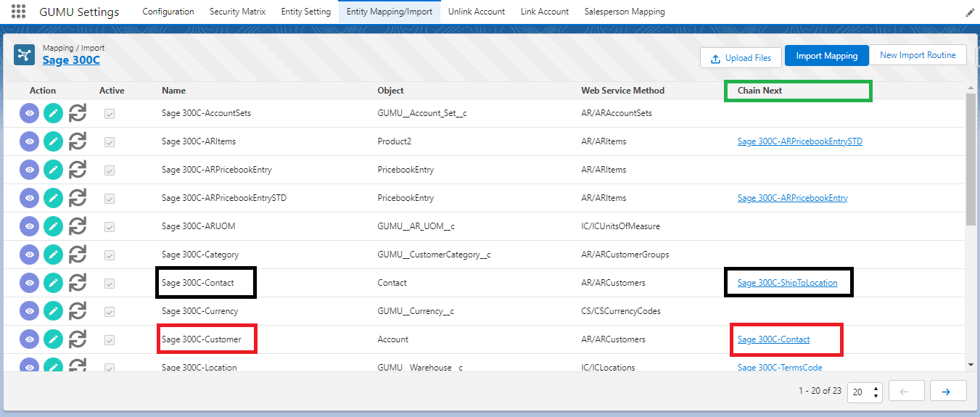Image resolution: width=980 pixels, height=417 pixels.
Task: Click the pencil edit icon at top right
Action: click(x=970, y=12)
